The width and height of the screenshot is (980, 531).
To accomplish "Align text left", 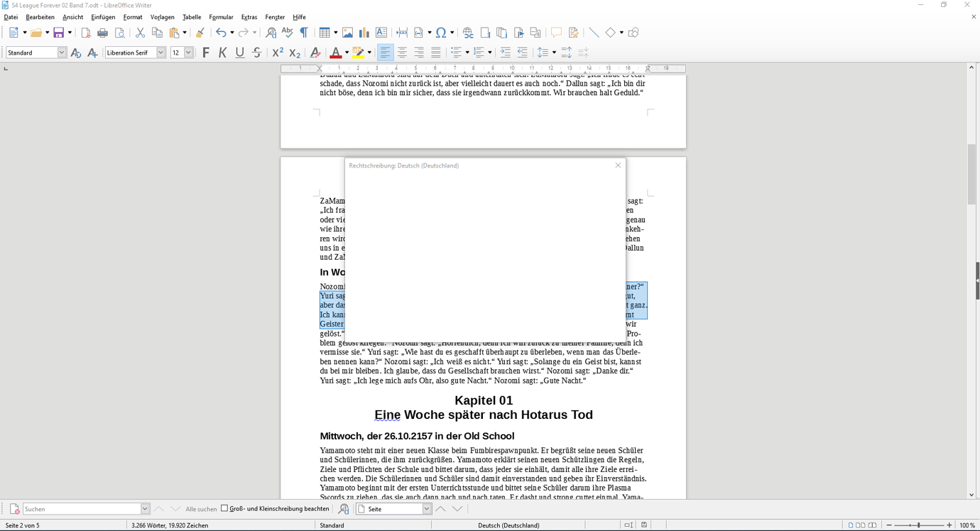I will point(385,53).
